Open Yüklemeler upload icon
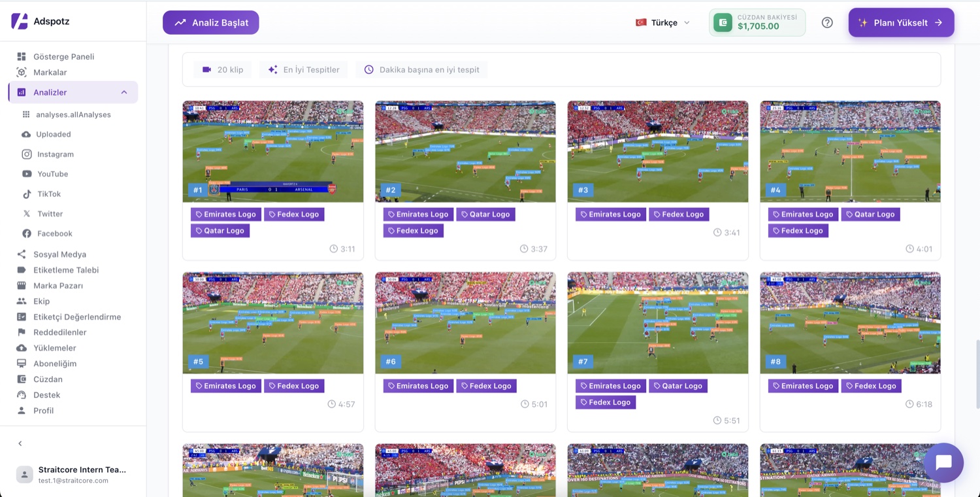Image resolution: width=980 pixels, height=497 pixels. (x=22, y=348)
